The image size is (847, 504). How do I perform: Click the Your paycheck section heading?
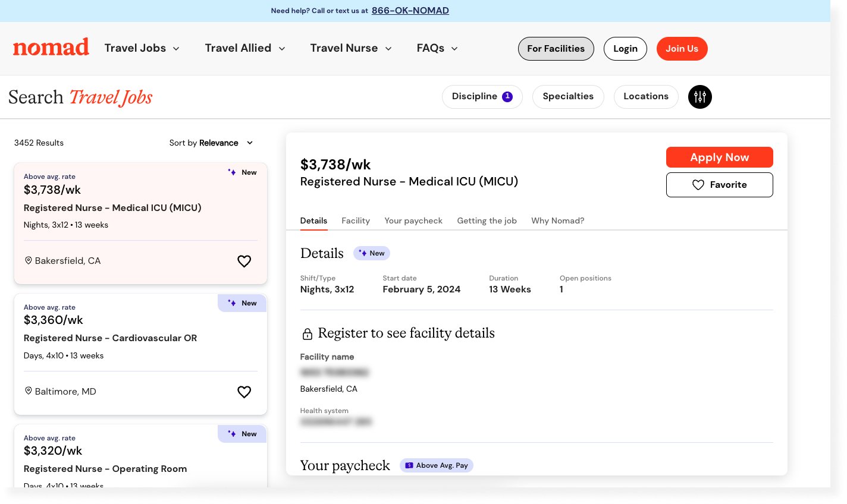pyautogui.click(x=345, y=465)
